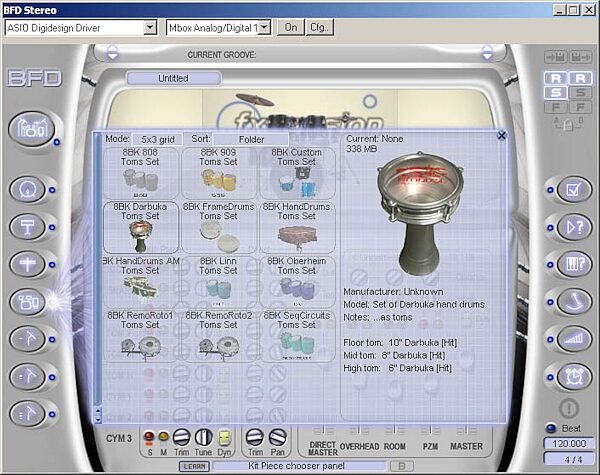Image resolution: width=600 pixels, height=475 pixels.
Task: Mute the CYM 3 channel
Action: coord(164,436)
